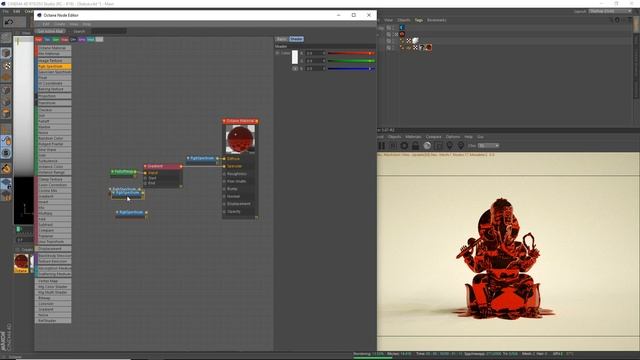
Task: Collapse the green Falloffmap node triangle
Action: (112, 172)
